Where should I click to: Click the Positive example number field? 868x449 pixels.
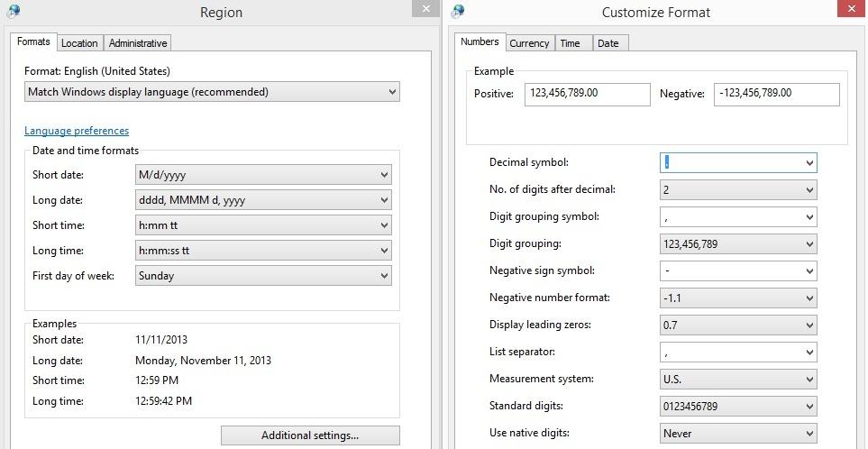click(588, 94)
